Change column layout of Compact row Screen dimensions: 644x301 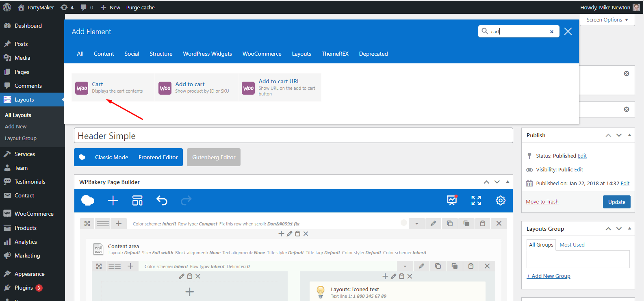(x=103, y=223)
